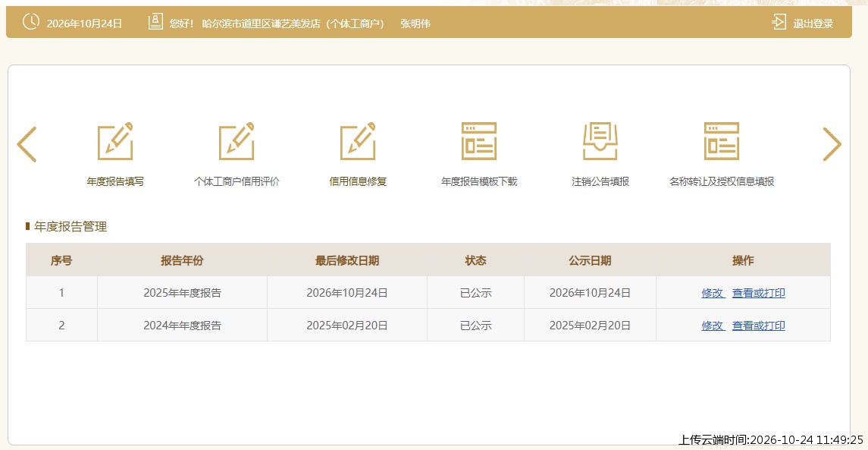
Task: Click the header date 2026年10月24日
Action: click(x=84, y=24)
